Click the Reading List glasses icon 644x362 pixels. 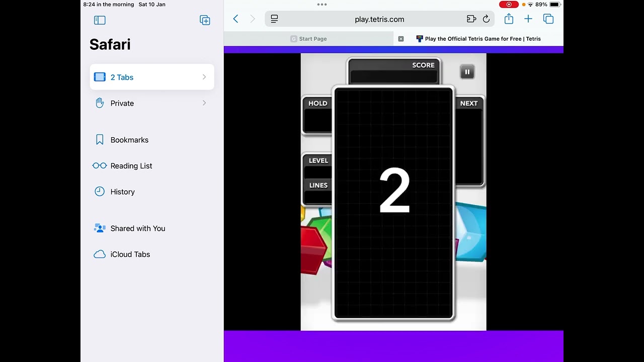pos(100,165)
